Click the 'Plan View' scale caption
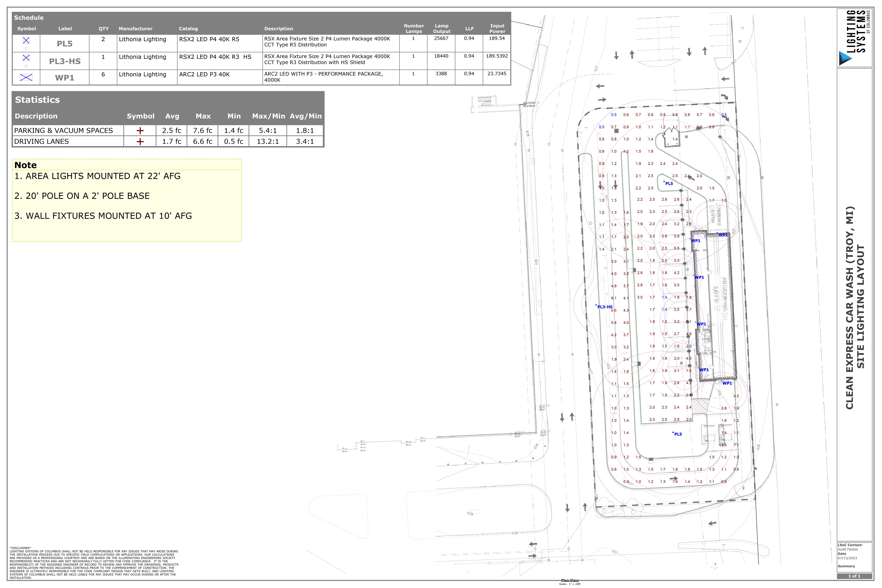This screenshot has height=588, width=882. click(570, 581)
